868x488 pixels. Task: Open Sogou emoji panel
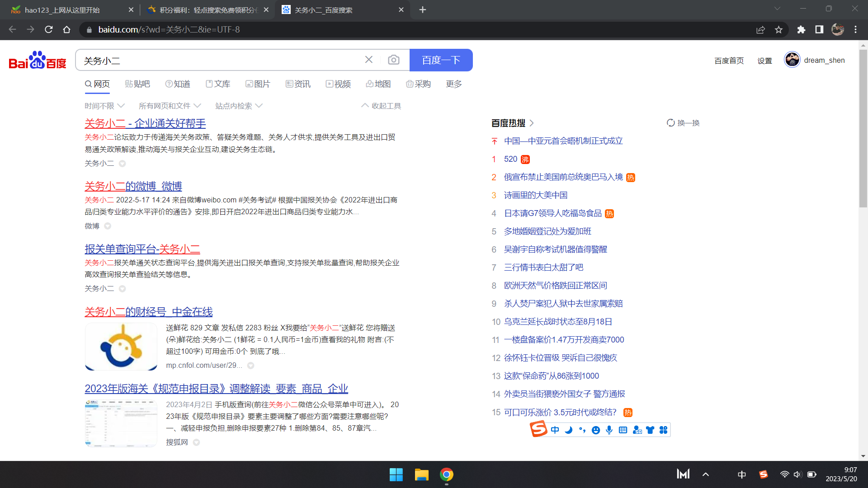pyautogui.click(x=596, y=430)
